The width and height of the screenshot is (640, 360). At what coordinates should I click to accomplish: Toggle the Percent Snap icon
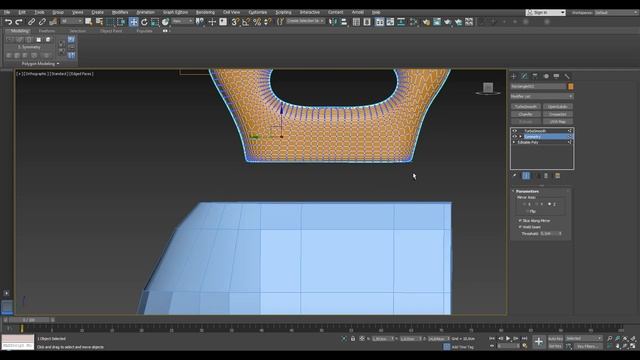[x=257, y=22]
